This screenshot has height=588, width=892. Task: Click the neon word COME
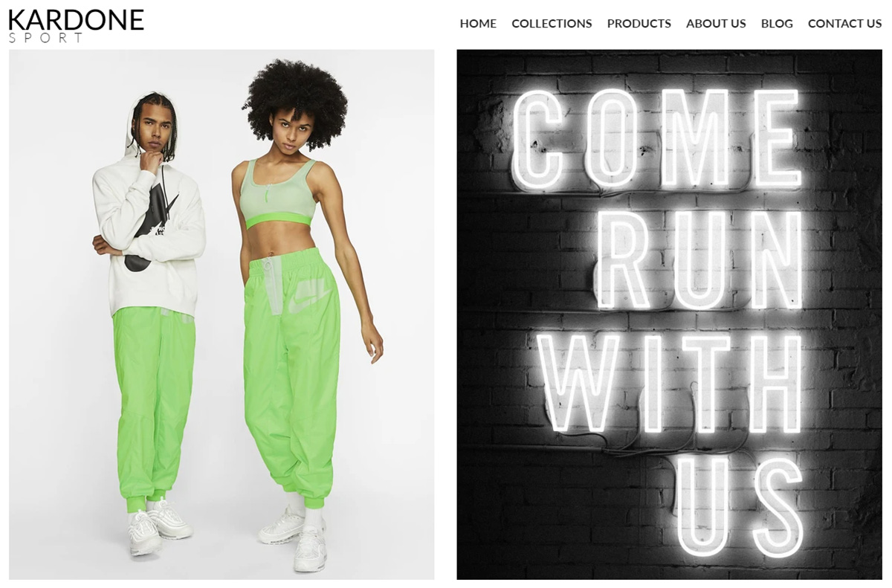658,139
